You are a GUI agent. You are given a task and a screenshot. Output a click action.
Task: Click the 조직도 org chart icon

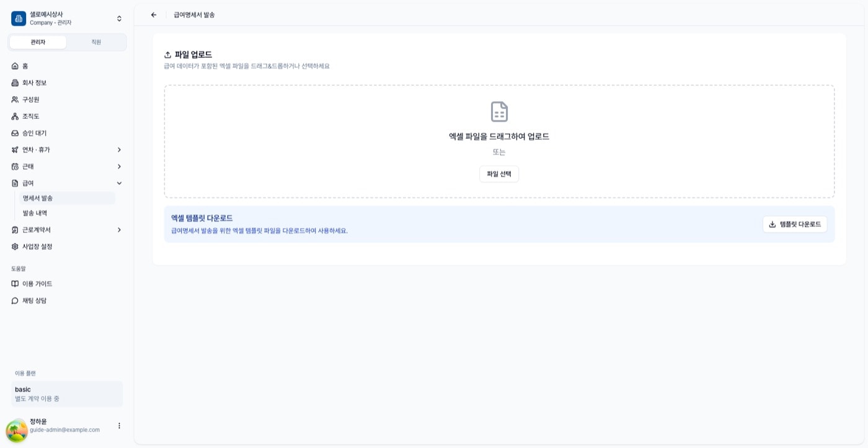click(x=15, y=116)
